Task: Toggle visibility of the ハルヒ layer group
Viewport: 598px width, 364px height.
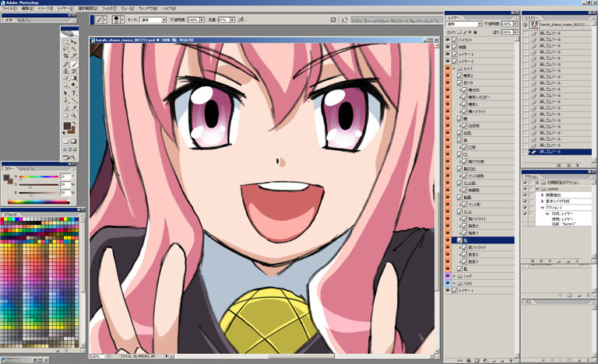Action: [x=448, y=283]
